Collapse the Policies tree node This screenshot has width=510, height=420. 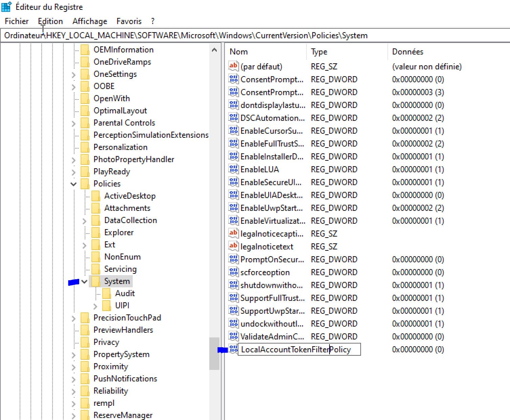(x=73, y=184)
